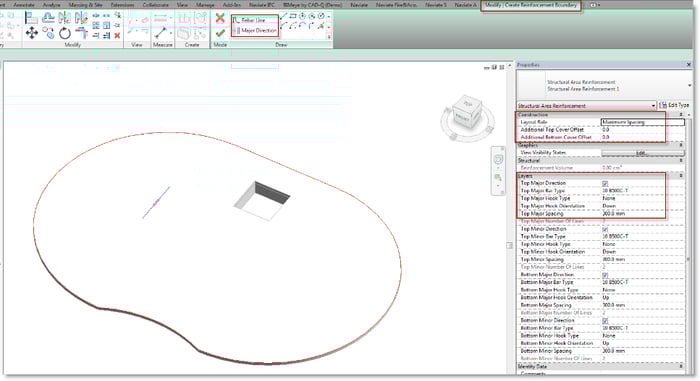
Task: Click the Measure between references icon
Action: (x=161, y=33)
